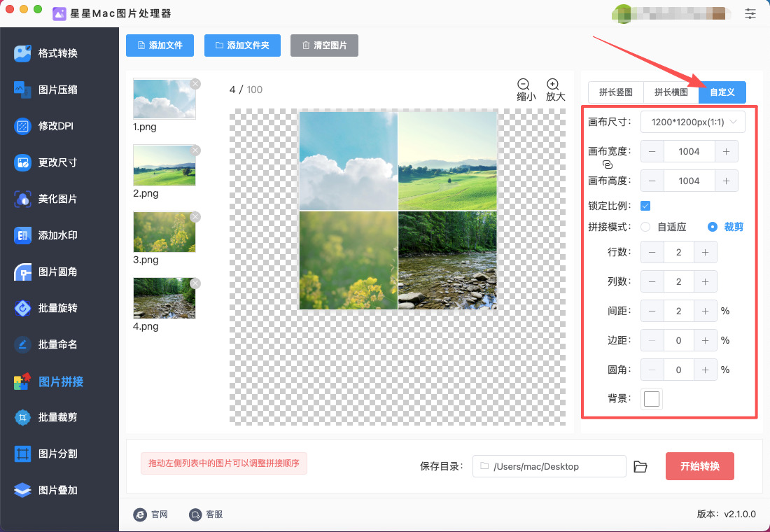
Task: Select the 4.png river thumbnail
Action: [164, 298]
